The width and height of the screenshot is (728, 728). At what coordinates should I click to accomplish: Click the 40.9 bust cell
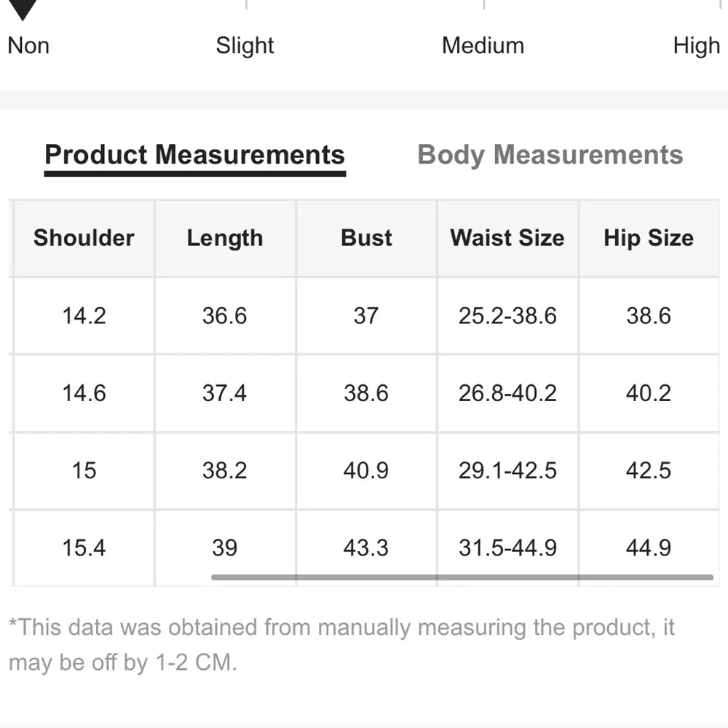[x=365, y=470]
